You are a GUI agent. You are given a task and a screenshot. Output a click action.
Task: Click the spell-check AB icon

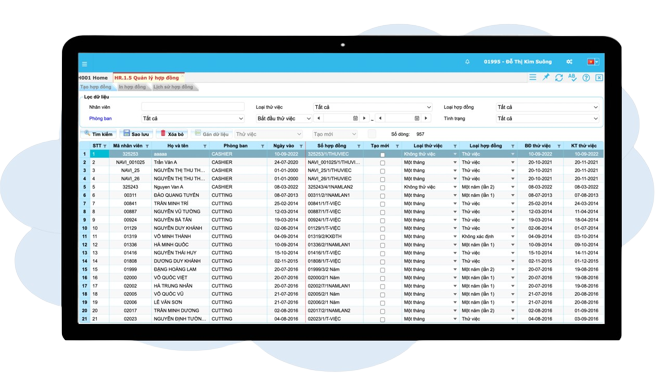click(x=572, y=78)
